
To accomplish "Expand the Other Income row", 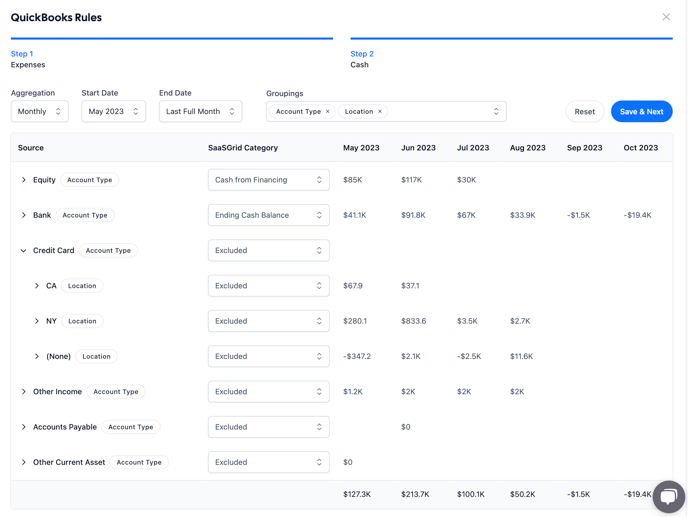I will [24, 392].
